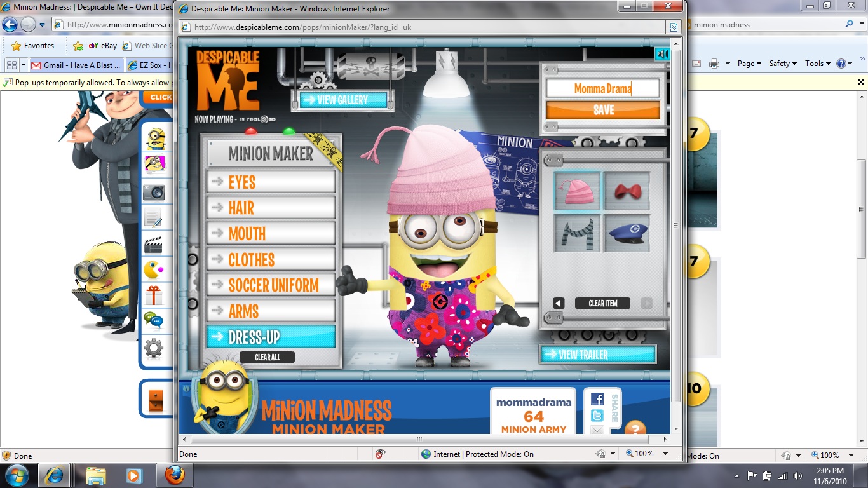Open the Help question mark dropdown
The width and height of the screenshot is (868, 488).
pyautogui.click(x=844, y=64)
